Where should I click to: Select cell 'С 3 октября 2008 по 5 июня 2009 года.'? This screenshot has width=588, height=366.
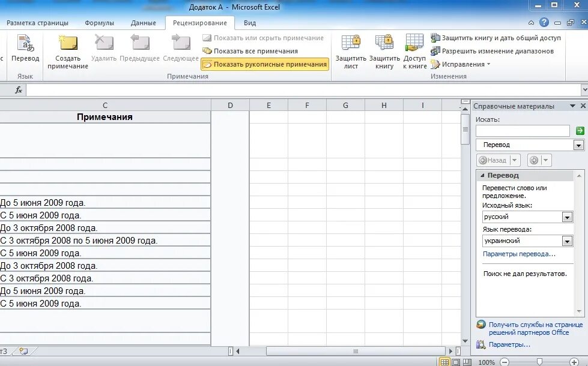(x=105, y=241)
